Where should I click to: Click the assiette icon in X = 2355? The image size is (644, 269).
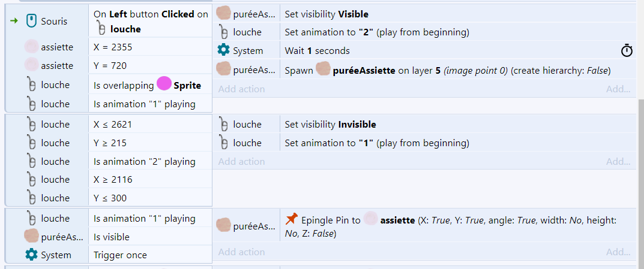[31, 47]
